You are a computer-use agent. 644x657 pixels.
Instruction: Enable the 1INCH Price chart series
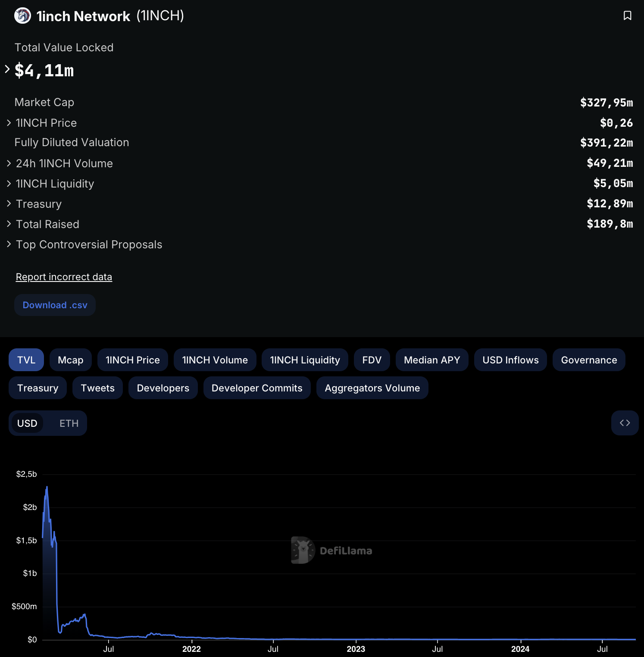(133, 360)
